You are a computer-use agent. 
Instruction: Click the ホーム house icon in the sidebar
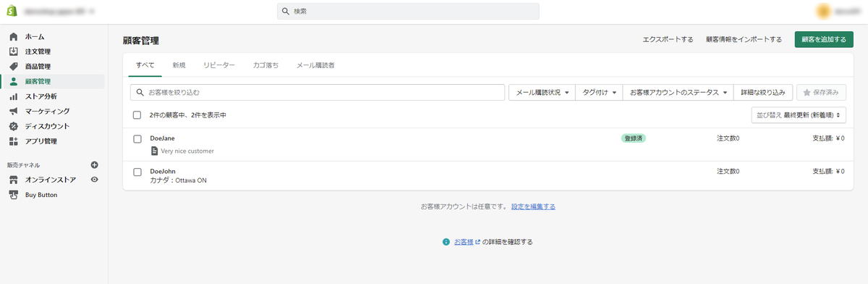coord(13,36)
